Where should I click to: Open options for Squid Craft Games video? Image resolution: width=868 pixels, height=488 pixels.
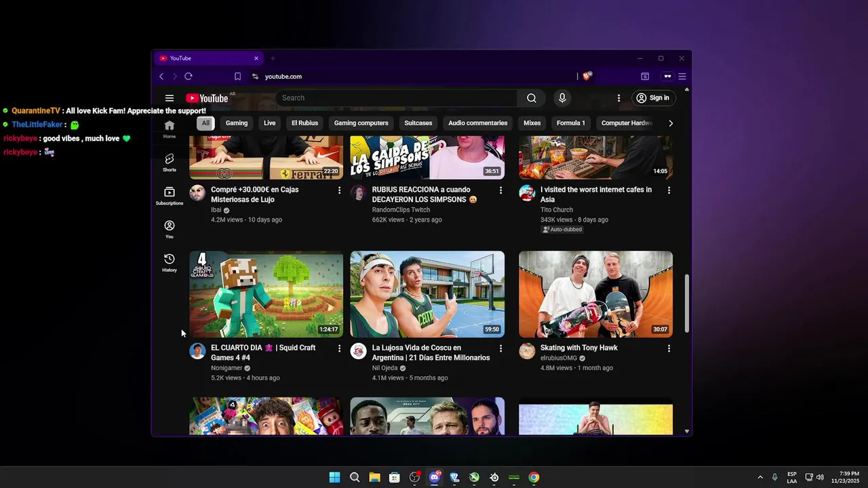click(x=340, y=348)
